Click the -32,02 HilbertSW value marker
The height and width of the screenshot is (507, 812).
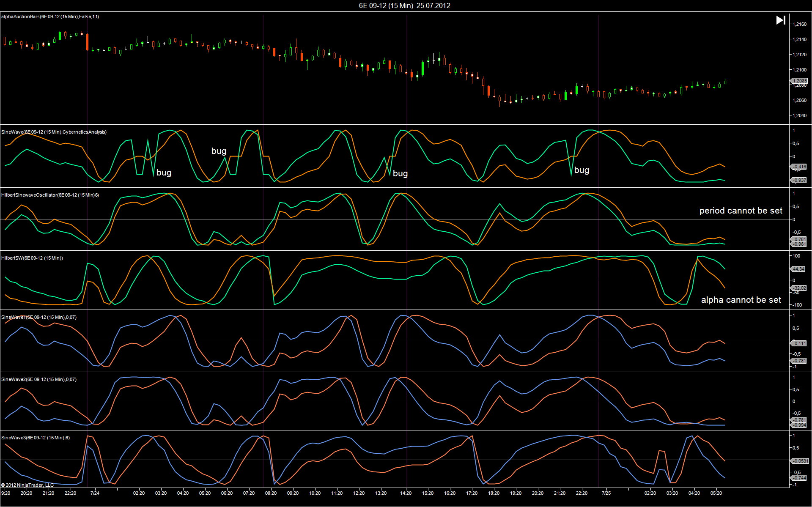799,288
